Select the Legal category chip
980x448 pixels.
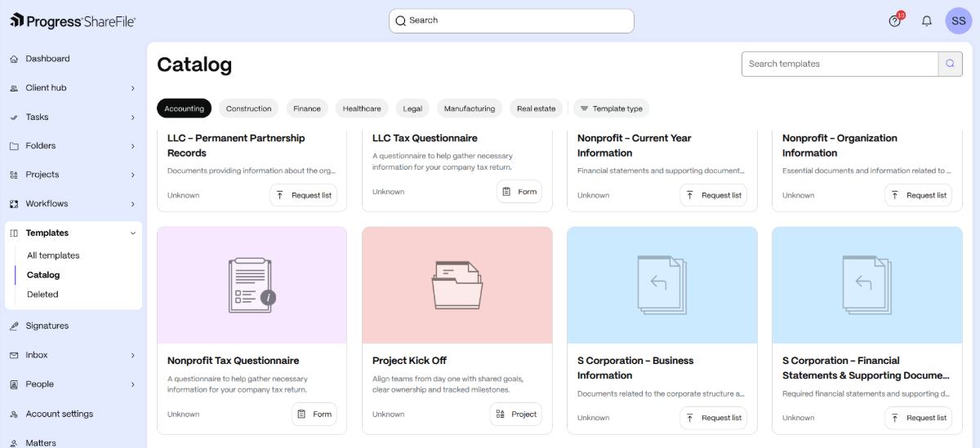click(x=412, y=109)
